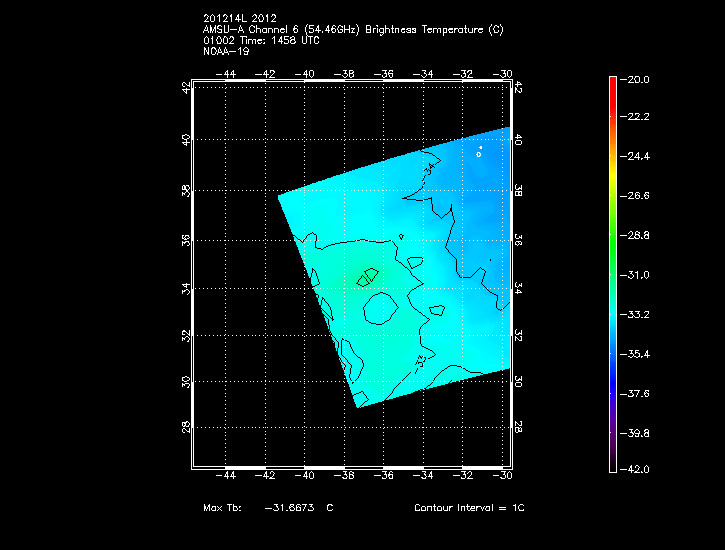Click the storm ID text 201214L 2012
Viewport: 725px width, 550px height.
pyautogui.click(x=238, y=19)
